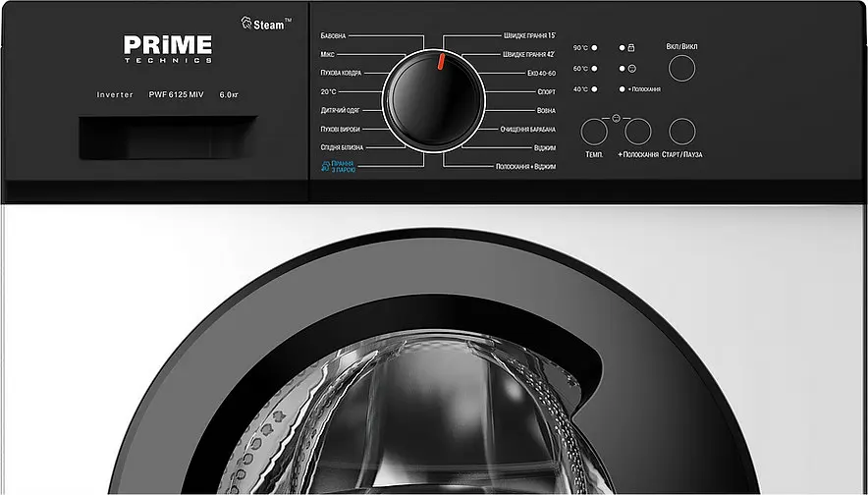Click the child-lock face icon between Темп. and +Полоскання buttons
The width and height of the screenshot is (868, 495).
point(616,118)
